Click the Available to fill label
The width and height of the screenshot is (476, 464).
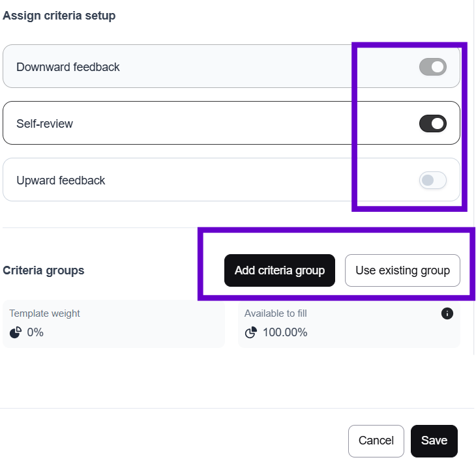(x=275, y=313)
